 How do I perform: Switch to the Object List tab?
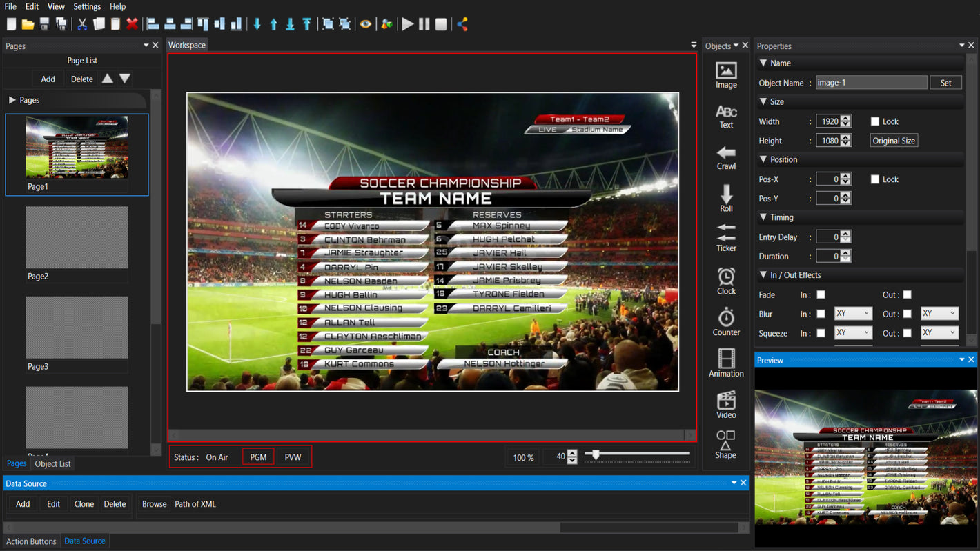click(53, 464)
